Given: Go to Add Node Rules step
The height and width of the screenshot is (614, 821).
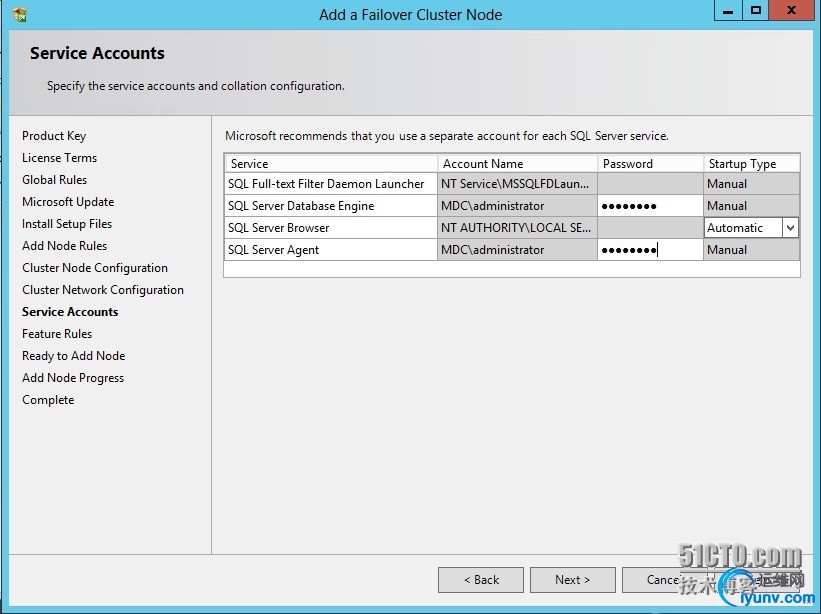Looking at the screenshot, I should (x=64, y=245).
